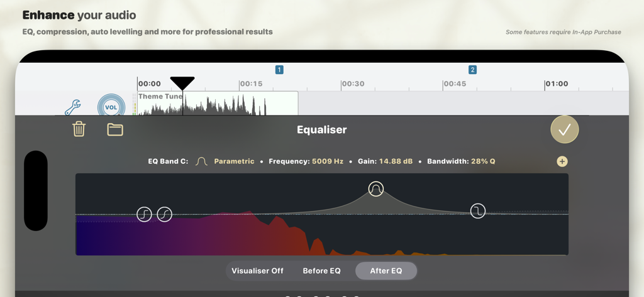This screenshot has width=644, height=297.
Task: Click the EQ Band C label
Action: (x=168, y=161)
